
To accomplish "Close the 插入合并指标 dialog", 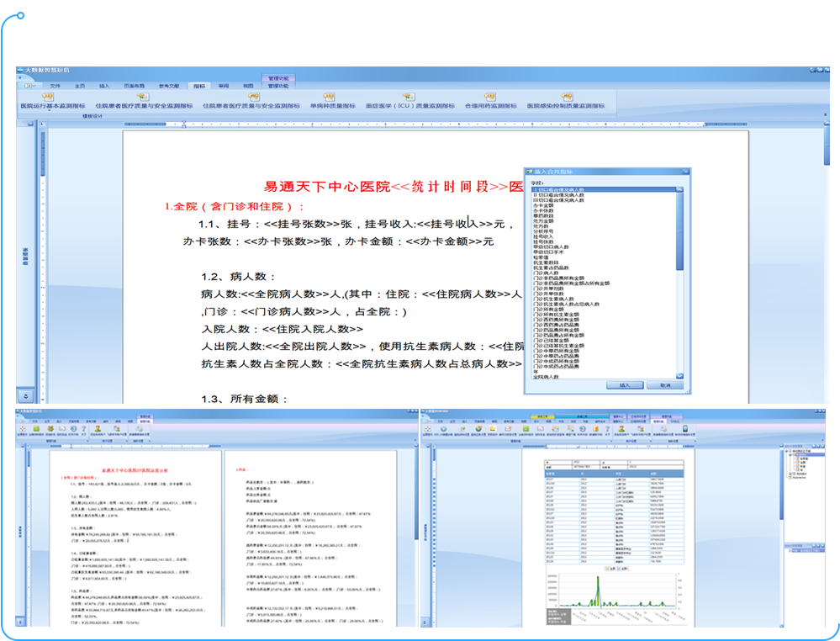I will pos(685,172).
